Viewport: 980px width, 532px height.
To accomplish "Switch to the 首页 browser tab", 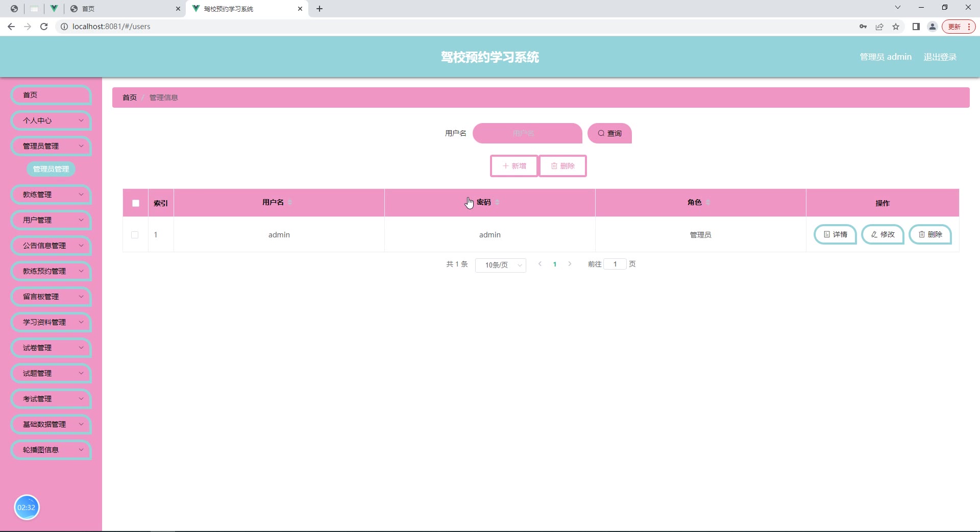I will tap(125, 9).
